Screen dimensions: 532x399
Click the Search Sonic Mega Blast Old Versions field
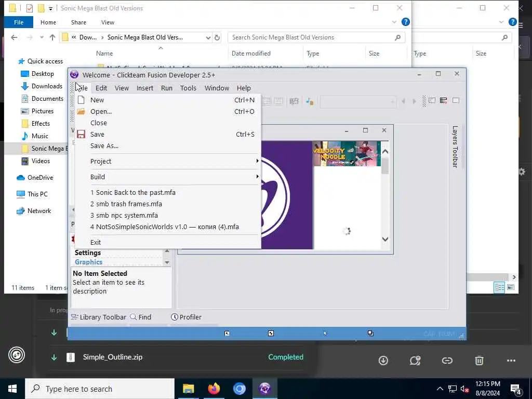[316, 37]
